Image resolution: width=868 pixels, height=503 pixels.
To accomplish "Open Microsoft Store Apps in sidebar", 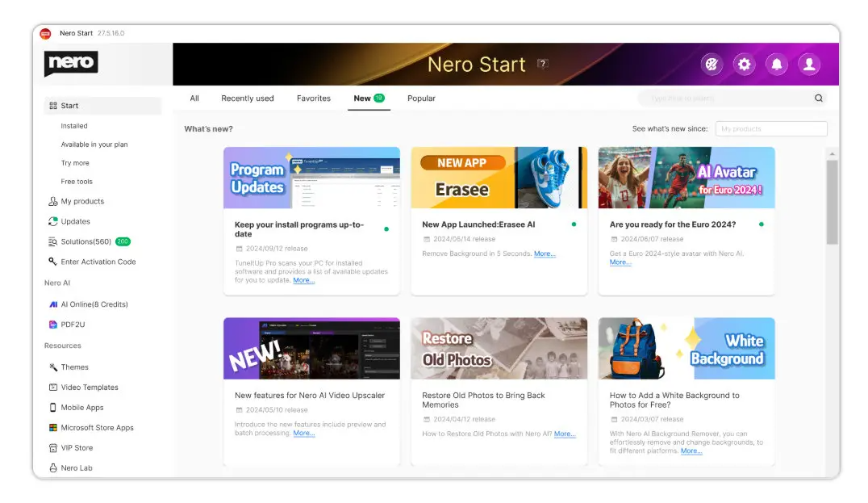I will (97, 428).
